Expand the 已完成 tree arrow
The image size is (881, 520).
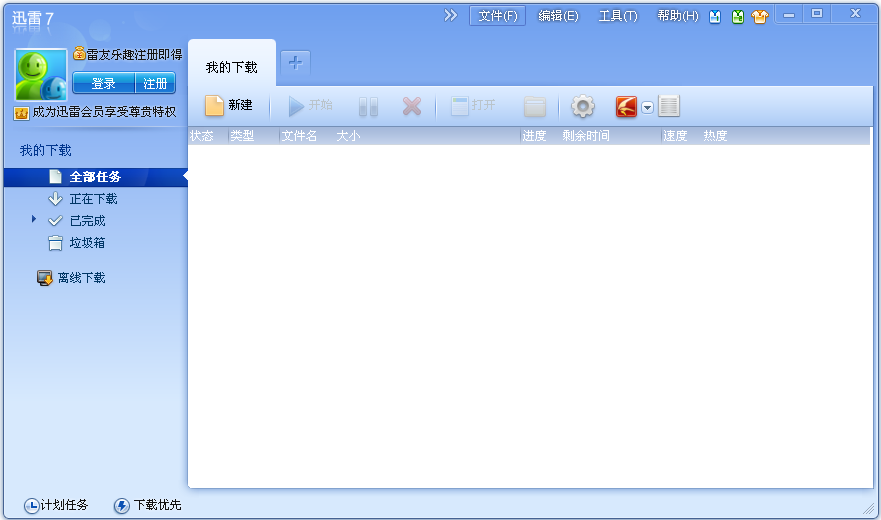click(34, 219)
